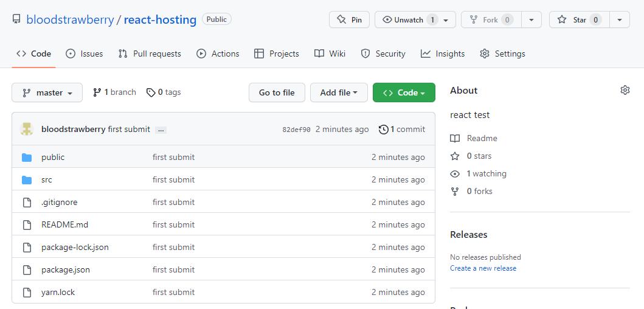Viewport: 644px width, 309px height.
Task: Open the Unwatch notifications dropdown
Action: tap(415, 19)
